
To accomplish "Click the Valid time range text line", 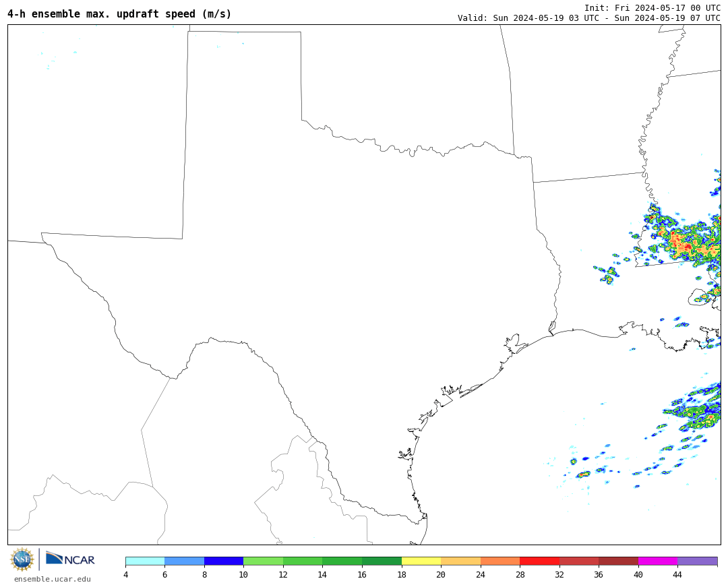I will (588, 18).
